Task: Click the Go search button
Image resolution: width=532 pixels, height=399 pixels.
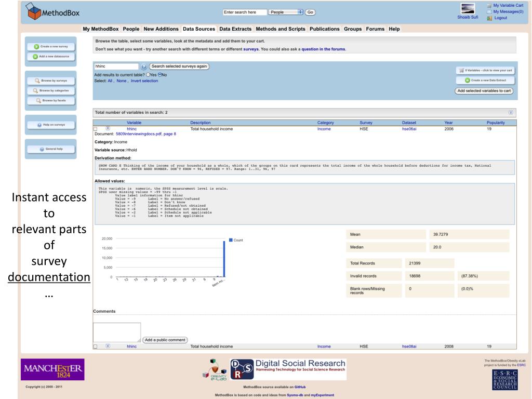Action: click(x=310, y=12)
